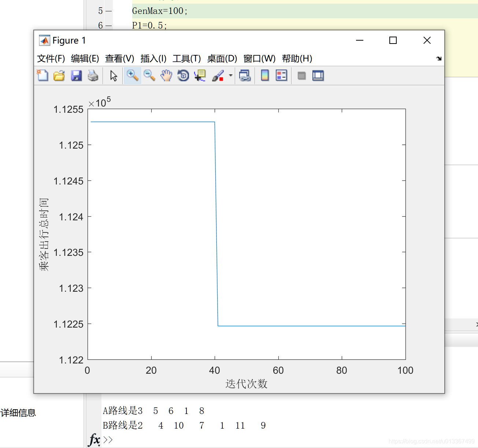
Task: Create a new figure using toolbar icon
Action: click(x=42, y=75)
